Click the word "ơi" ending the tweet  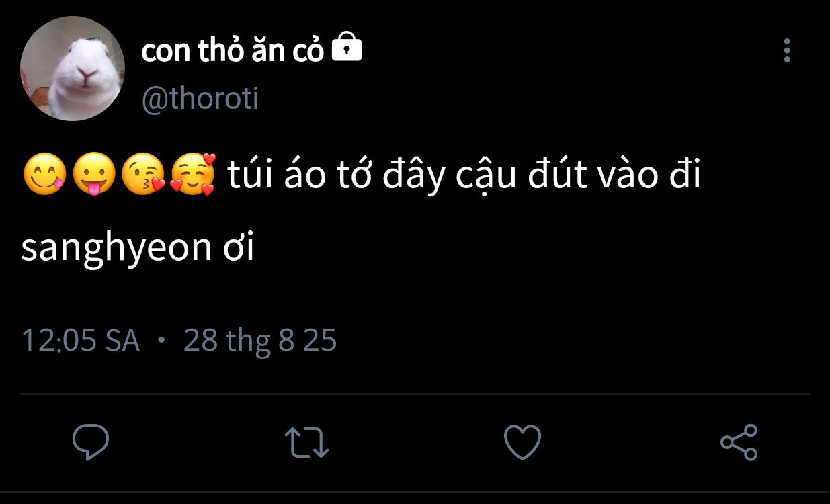(x=239, y=247)
